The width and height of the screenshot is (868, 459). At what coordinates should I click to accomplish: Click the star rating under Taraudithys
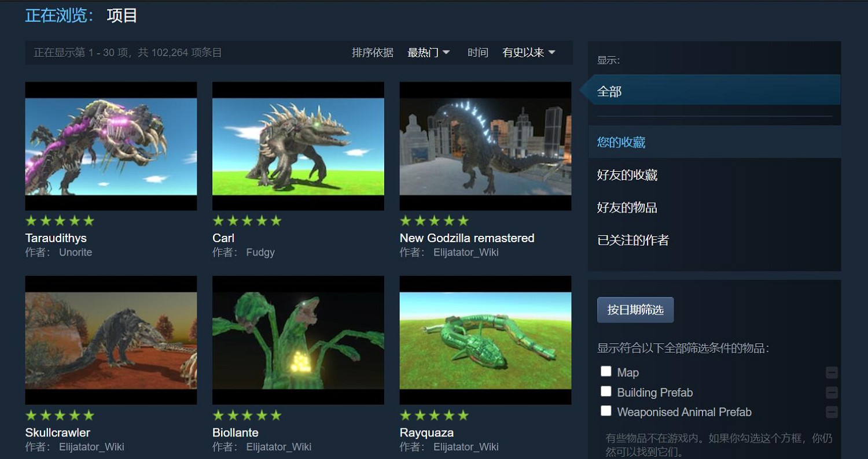point(58,220)
